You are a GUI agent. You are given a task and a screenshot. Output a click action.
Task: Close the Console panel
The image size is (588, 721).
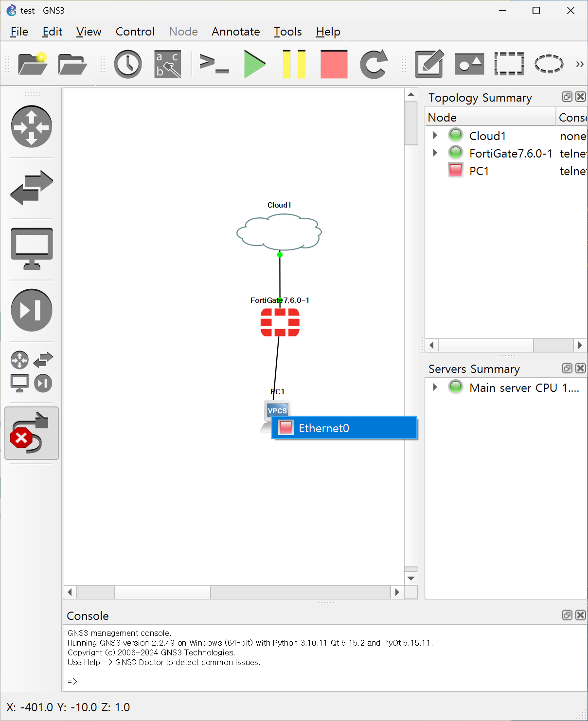(x=580, y=615)
